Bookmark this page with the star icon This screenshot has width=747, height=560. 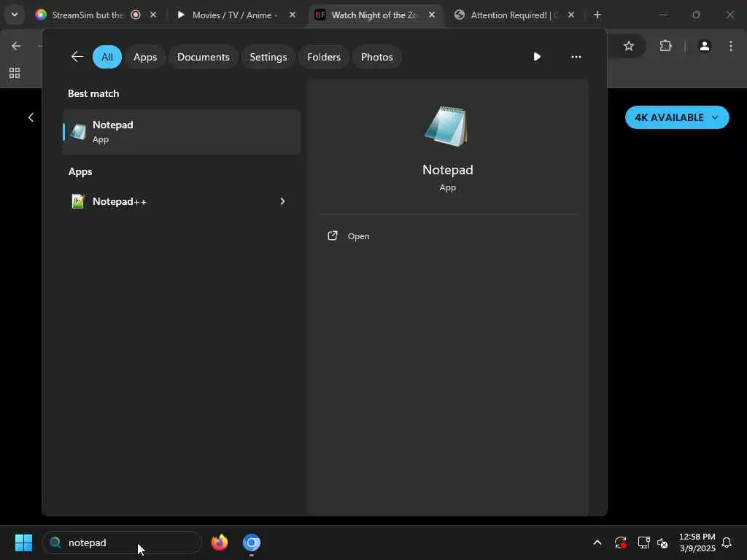click(x=629, y=46)
